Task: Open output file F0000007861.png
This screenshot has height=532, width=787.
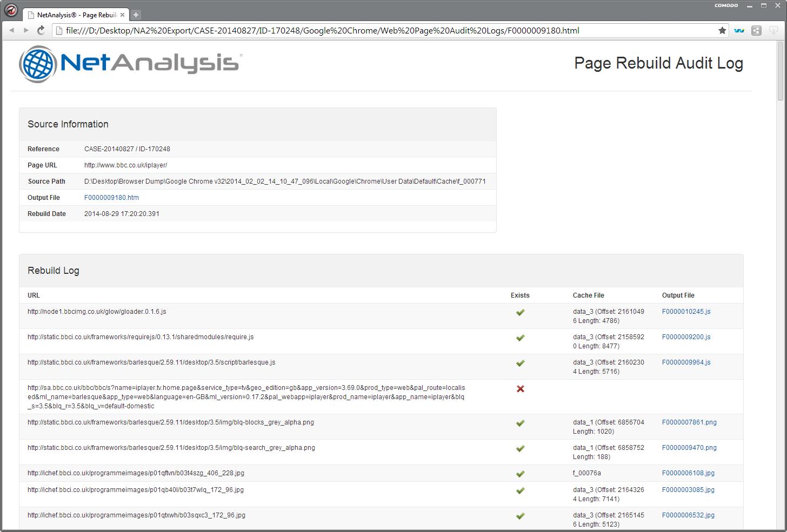Action: (x=689, y=422)
